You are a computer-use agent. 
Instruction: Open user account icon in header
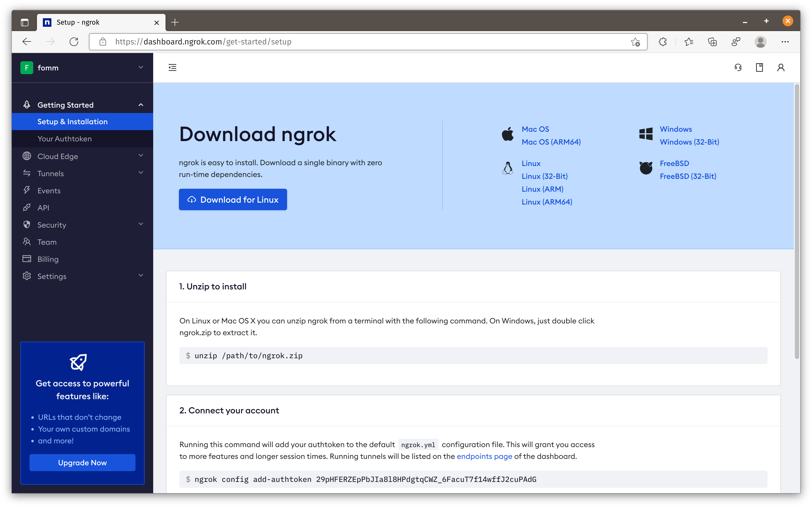point(781,67)
